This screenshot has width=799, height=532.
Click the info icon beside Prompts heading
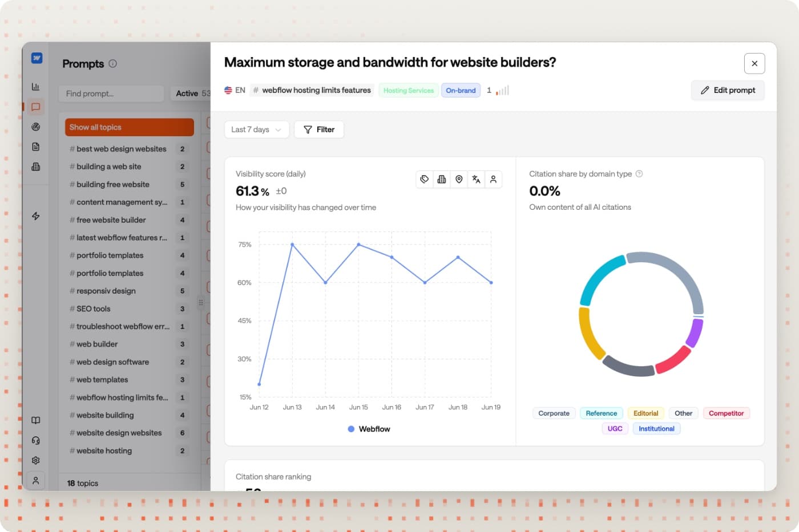click(112, 63)
